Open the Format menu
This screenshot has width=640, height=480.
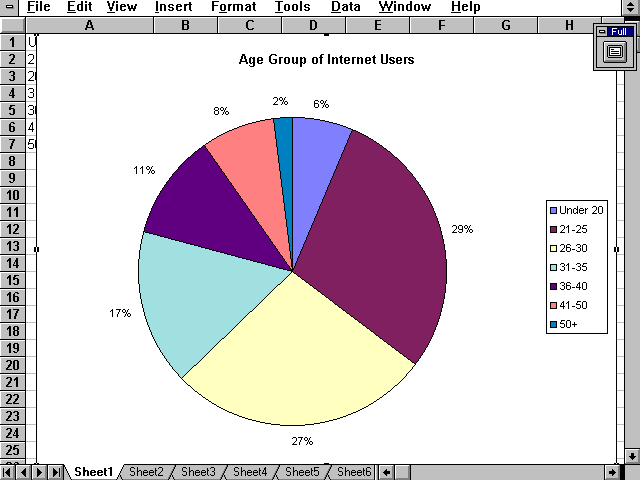pos(233,7)
